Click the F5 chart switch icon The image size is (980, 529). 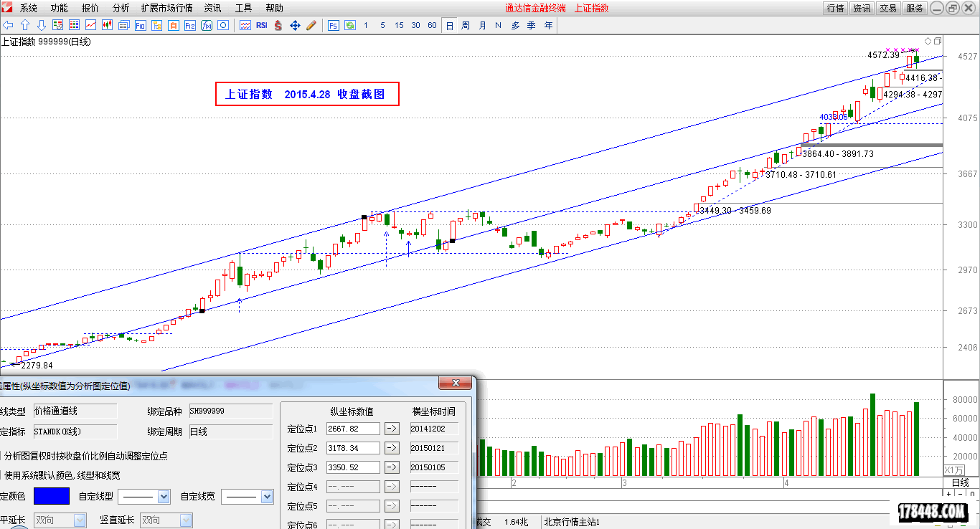click(334, 25)
